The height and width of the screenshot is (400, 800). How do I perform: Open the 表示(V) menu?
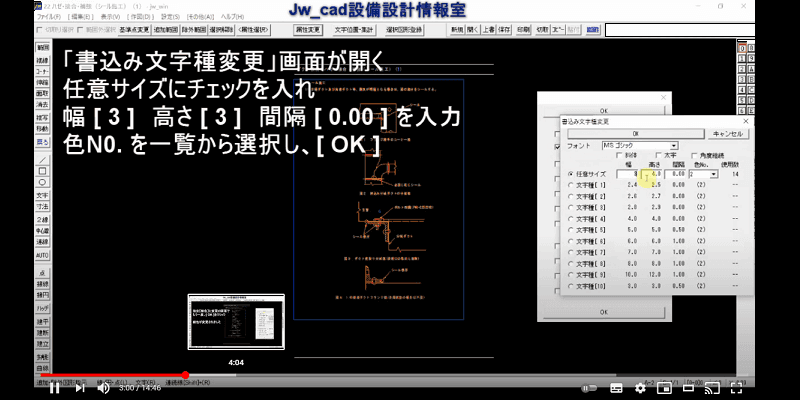click(110, 17)
